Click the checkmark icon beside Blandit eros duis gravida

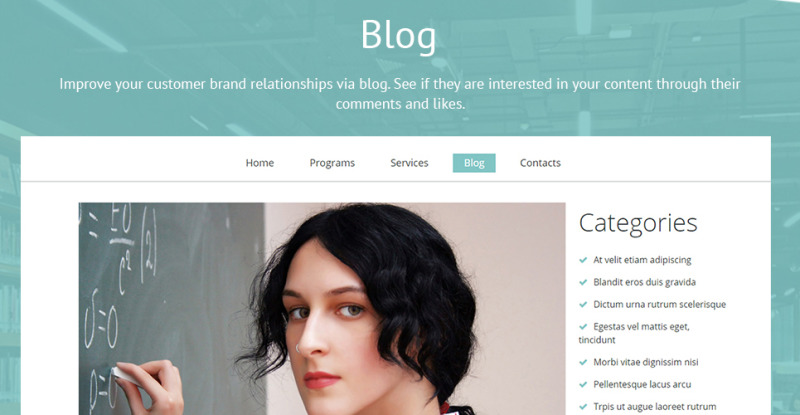[583, 282]
